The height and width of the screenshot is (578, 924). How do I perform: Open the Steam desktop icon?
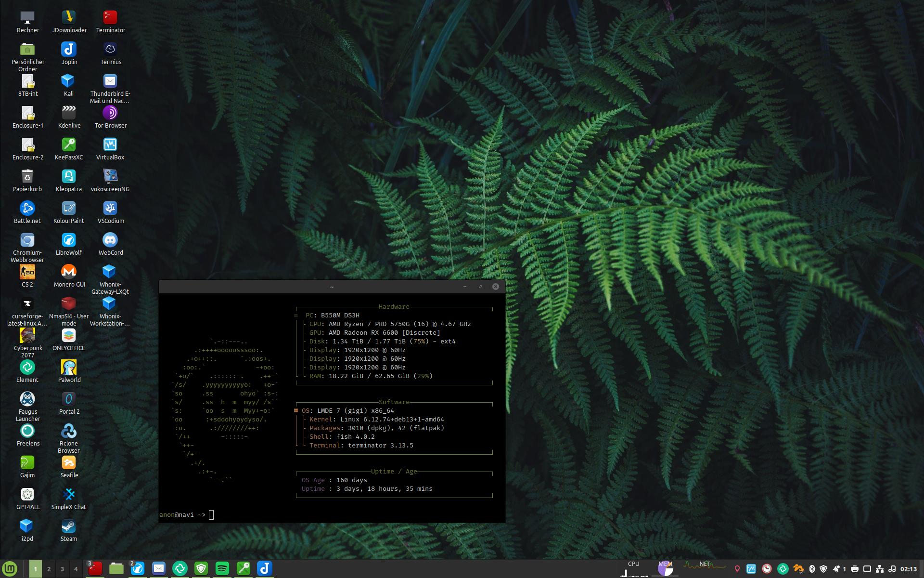[68, 526]
